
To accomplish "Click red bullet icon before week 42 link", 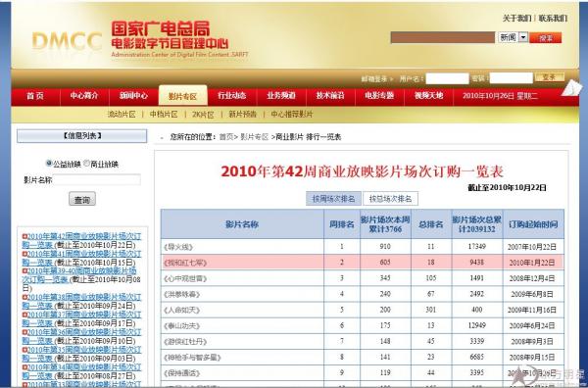I will pos(24,236).
